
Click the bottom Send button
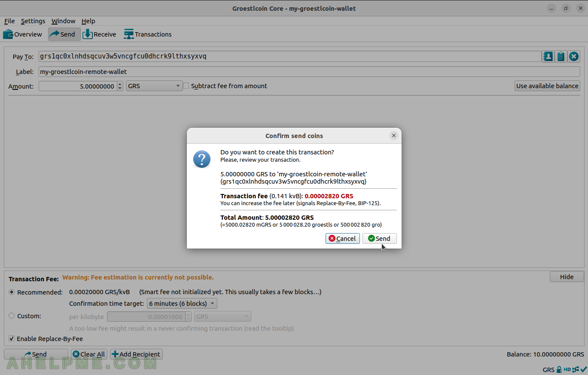[x=36, y=354]
